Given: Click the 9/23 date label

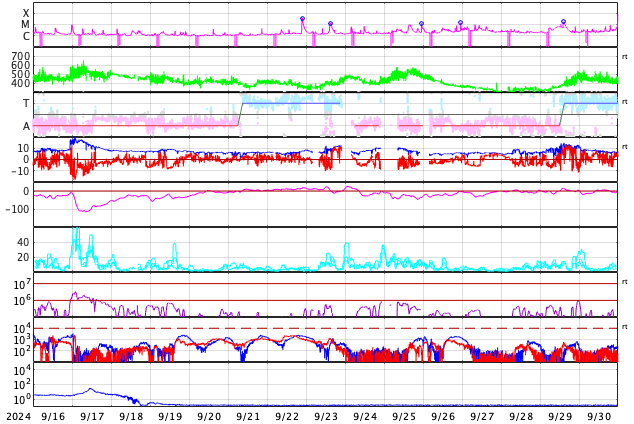Looking at the screenshot, I should coord(326,416).
